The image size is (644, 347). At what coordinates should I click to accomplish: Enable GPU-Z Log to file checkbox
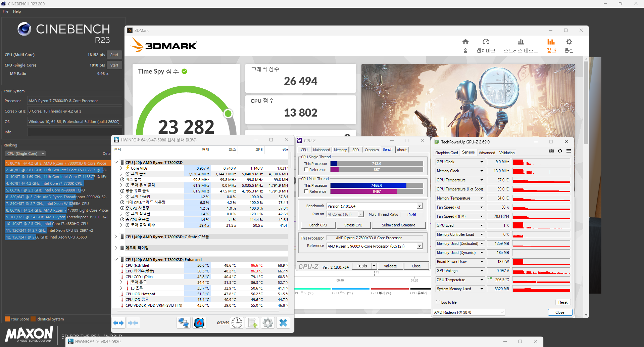point(438,302)
